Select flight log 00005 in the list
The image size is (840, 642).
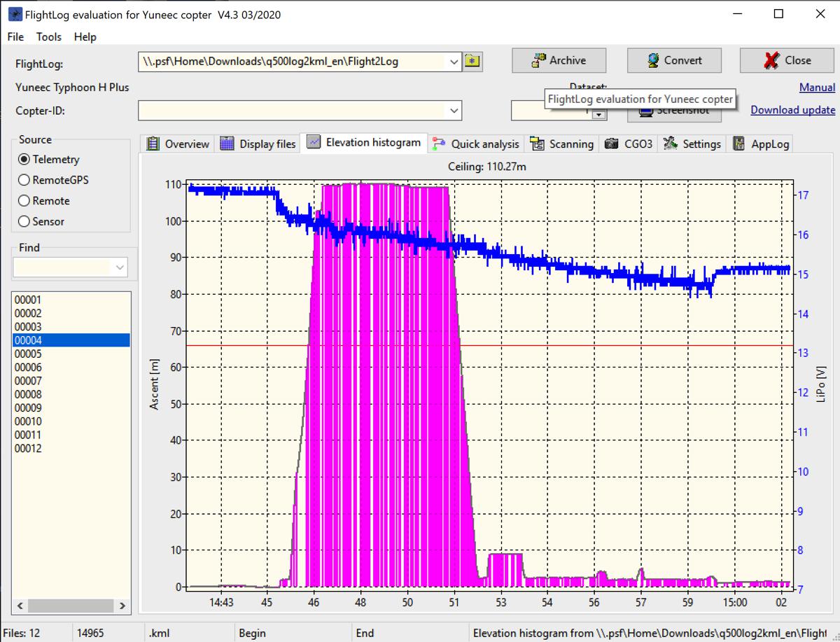71,354
